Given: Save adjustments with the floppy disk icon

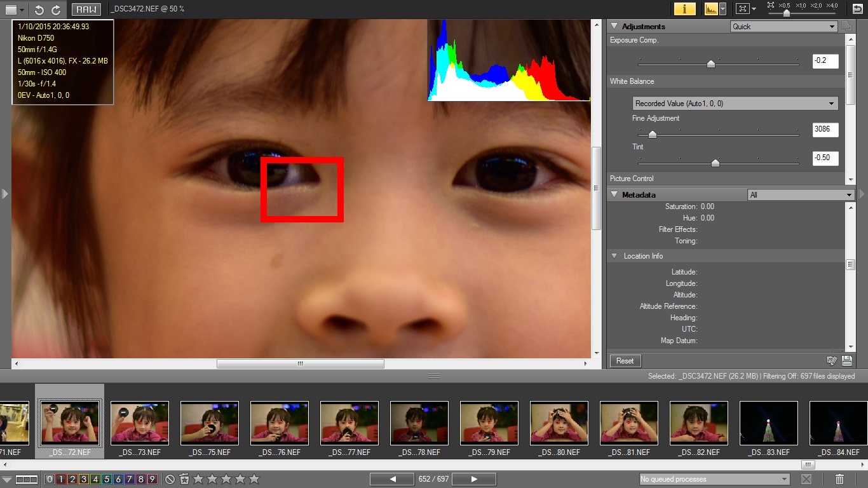Looking at the screenshot, I should pos(846,361).
